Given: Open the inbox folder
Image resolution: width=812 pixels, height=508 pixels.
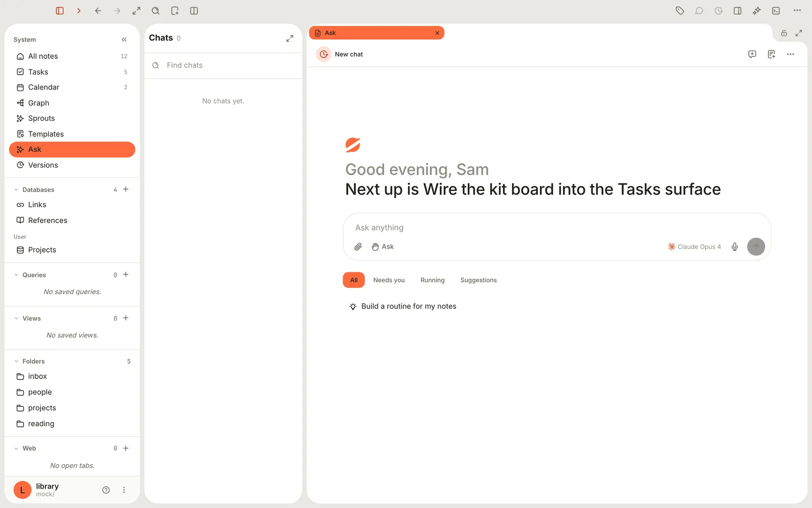Looking at the screenshot, I should point(72,376).
